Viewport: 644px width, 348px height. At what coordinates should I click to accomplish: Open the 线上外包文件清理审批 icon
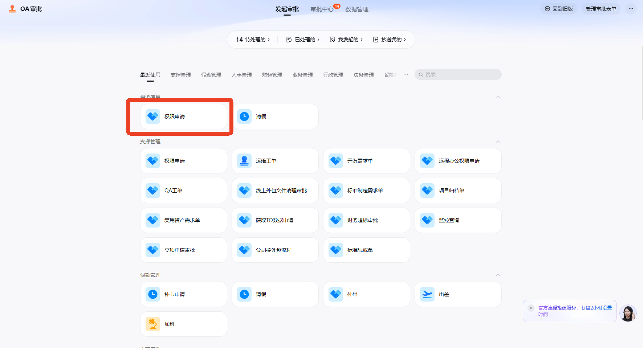point(244,191)
